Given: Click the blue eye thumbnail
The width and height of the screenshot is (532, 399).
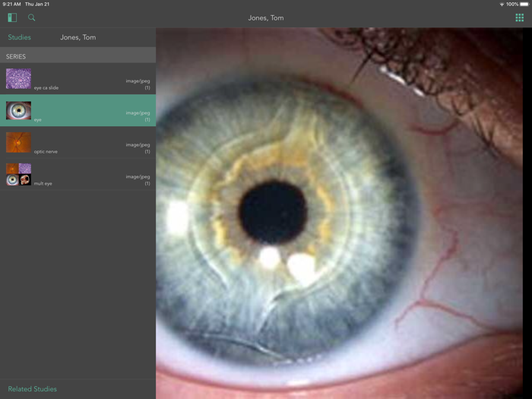Looking at the screenshot, I should (x=19, y=111).
